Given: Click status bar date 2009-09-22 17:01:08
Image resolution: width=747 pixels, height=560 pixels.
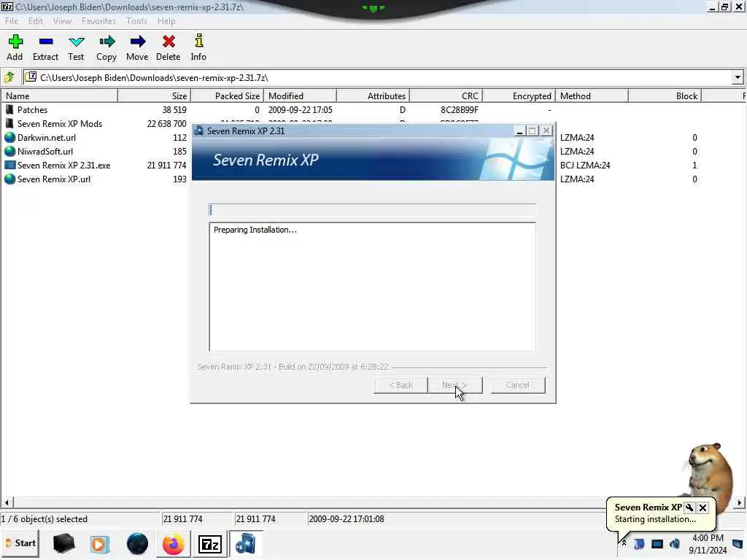Looking at the screenshot, I should pyautogui.click(x=347, y=518).
